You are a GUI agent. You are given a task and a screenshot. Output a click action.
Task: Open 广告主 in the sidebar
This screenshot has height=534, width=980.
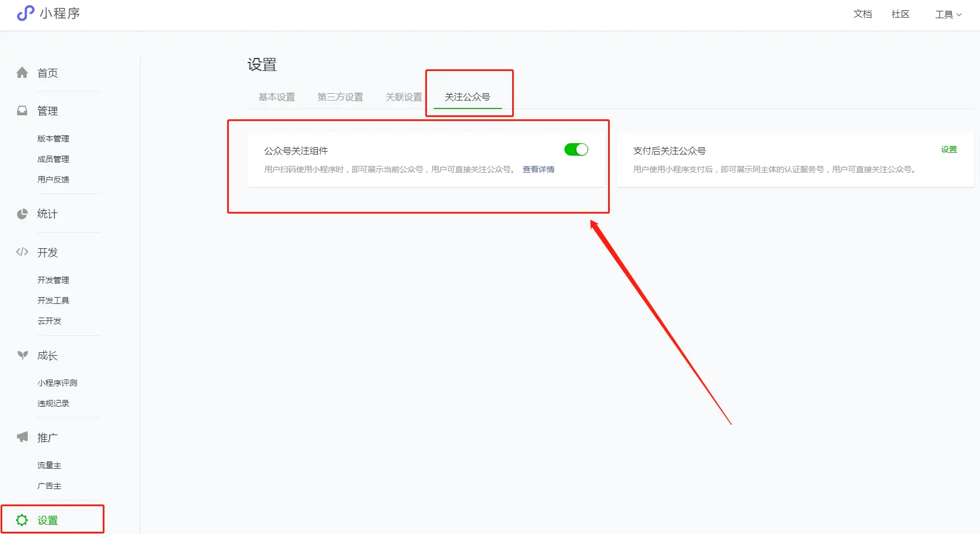pos(49,486)
